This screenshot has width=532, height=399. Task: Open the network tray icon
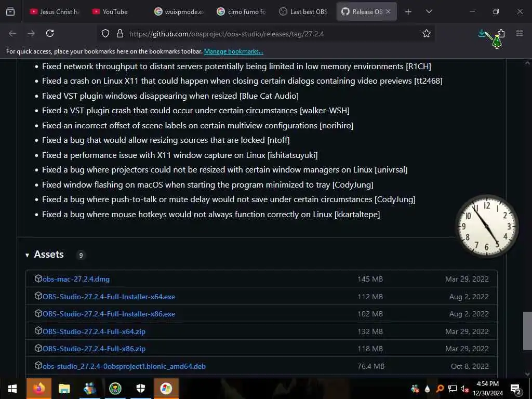[x=453, y=389]
